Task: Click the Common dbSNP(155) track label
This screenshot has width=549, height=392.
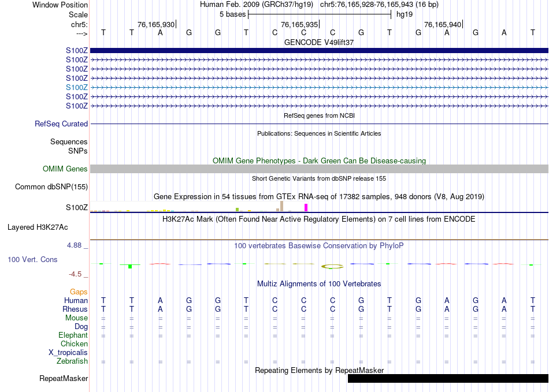Action: point(51,186)
